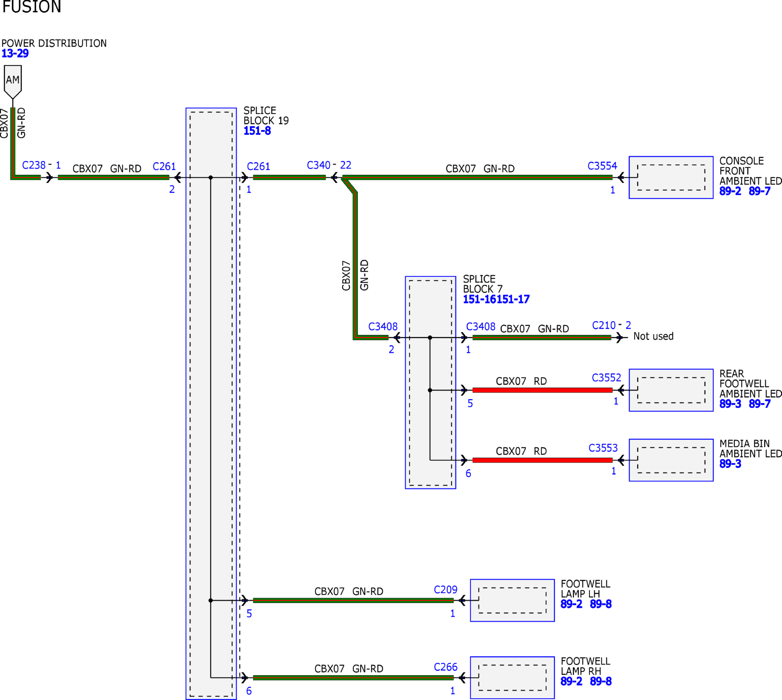The height and width of the screenshot is (700, 782).
Task: Click the C340 - 22 connector label
Action: [329, 165]
